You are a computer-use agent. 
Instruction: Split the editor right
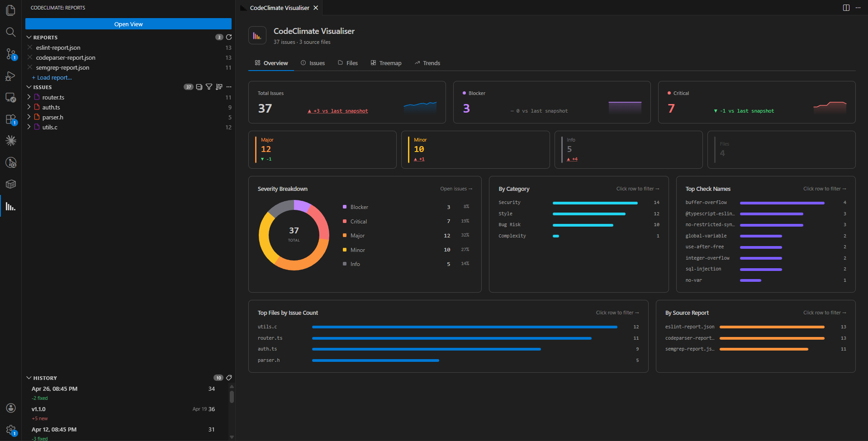[x=846, y=8]
